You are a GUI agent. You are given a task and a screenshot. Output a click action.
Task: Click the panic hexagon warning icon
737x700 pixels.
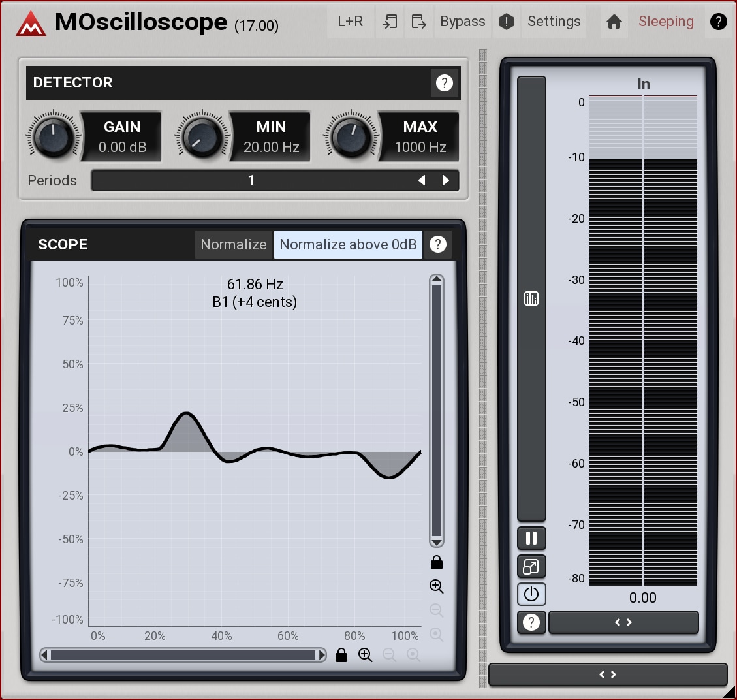pyautogui.click(x=507, y=22)
